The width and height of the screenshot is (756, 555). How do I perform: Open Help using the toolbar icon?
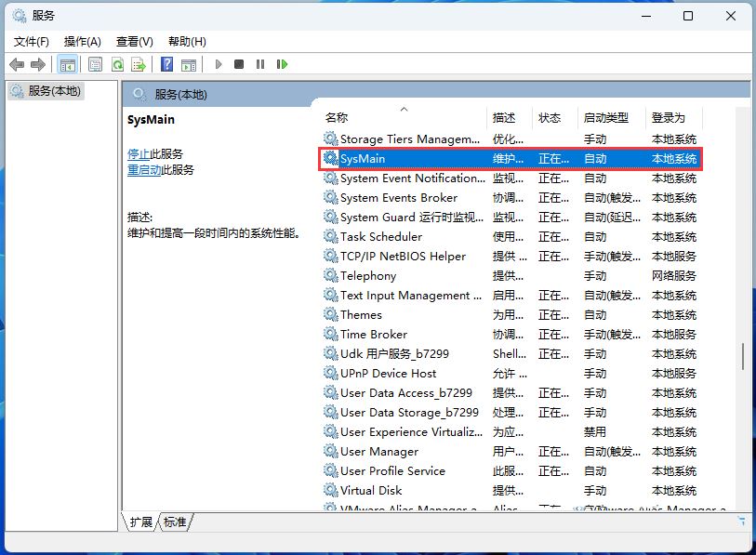166,64
